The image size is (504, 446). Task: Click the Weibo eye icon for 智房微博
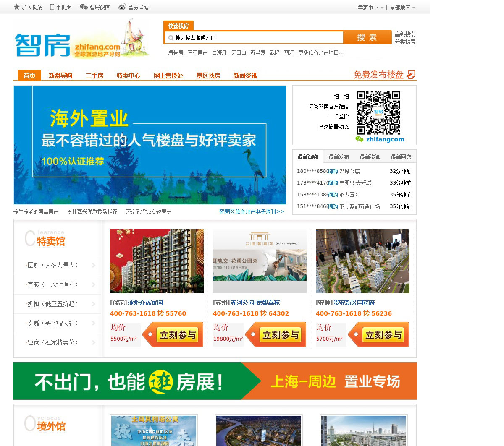[x=122, y=7]
